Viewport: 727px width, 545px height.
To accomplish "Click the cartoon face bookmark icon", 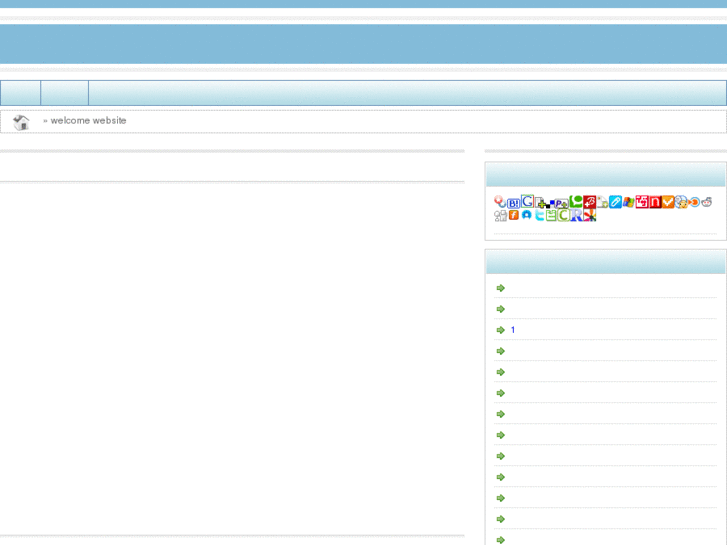I will [x=681, y=202].
